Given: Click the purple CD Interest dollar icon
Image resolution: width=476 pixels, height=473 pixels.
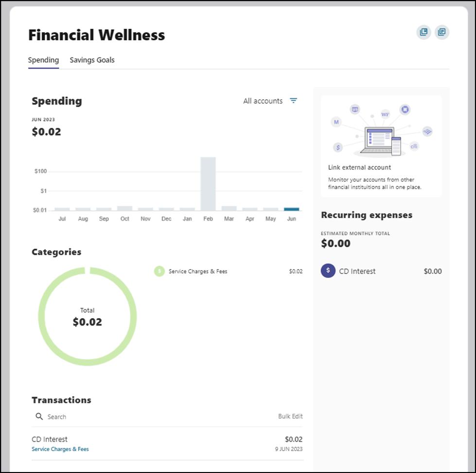Looking at the screenshot, I should (328, 271).
